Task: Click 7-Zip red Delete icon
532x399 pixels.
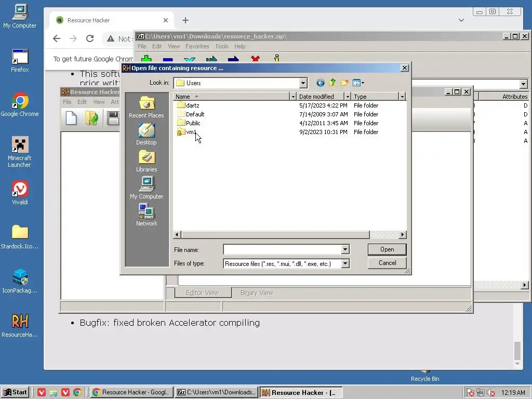Action: [255, 58]
